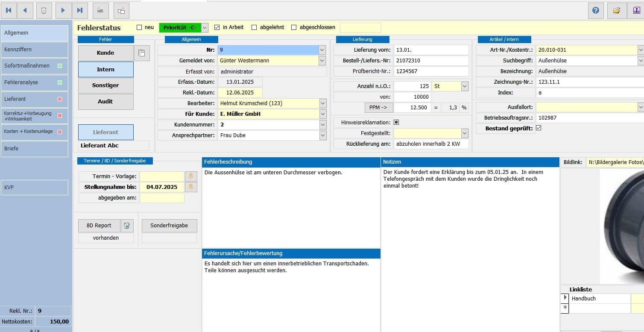Click the open folder icon

616,10
